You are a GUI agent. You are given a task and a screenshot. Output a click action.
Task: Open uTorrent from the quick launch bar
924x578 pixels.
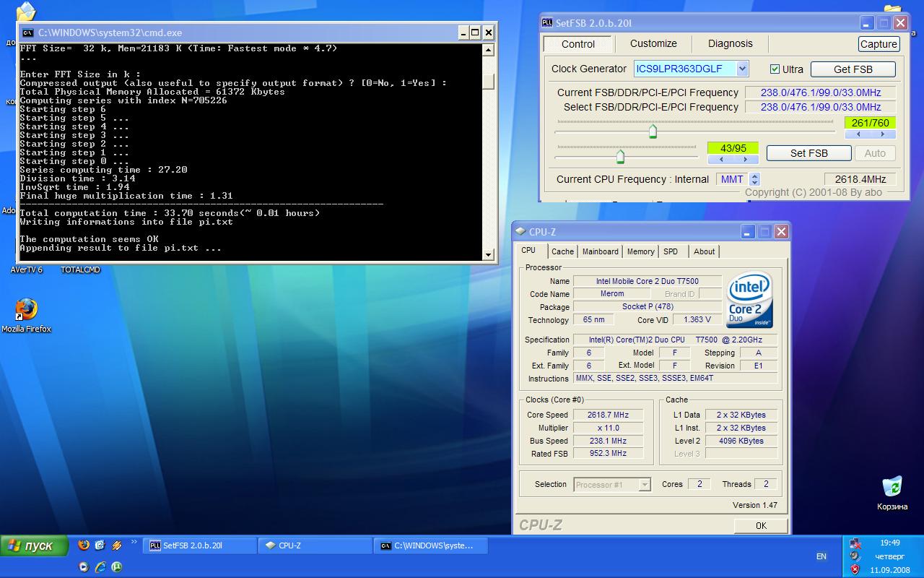pos(116,566)
